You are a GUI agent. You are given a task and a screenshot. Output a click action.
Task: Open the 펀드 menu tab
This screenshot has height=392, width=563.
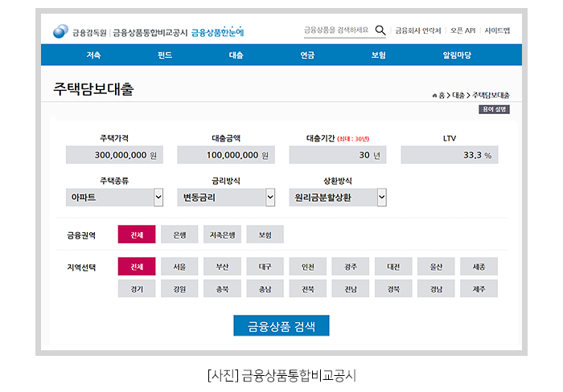(165, 55)
